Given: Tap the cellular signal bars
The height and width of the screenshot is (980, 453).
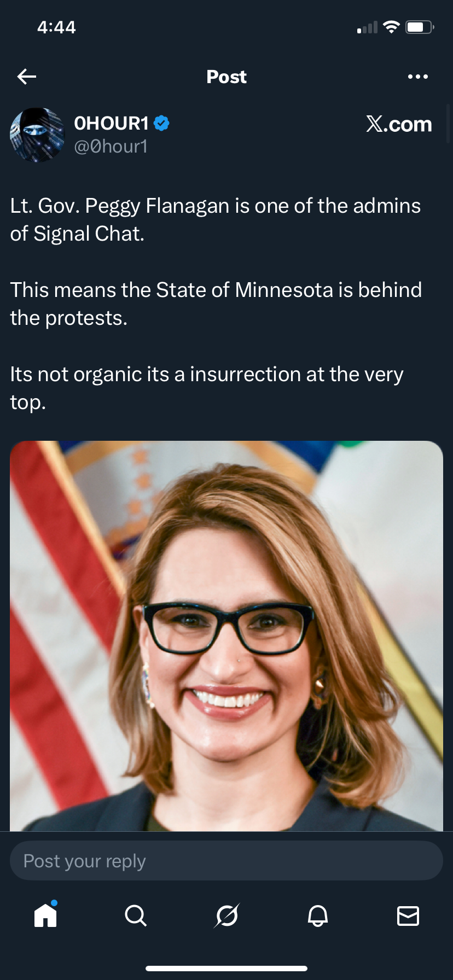Looking at the screenshot, I should coord(367,27).
